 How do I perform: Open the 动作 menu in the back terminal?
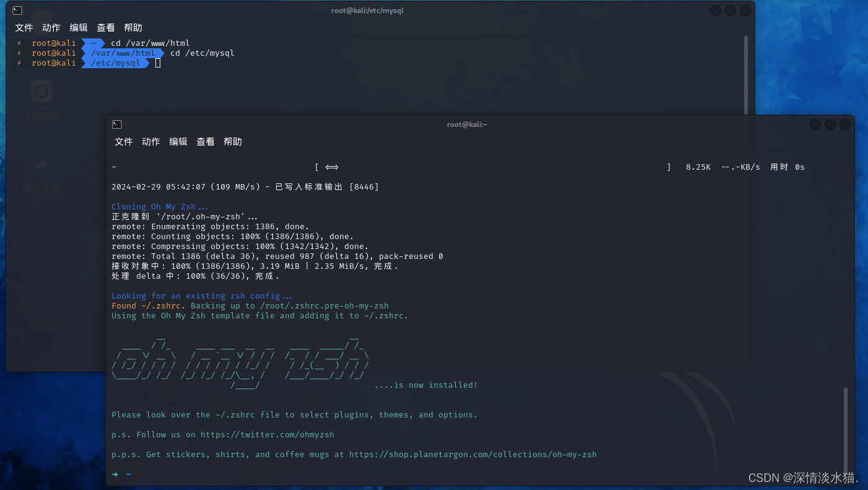point(51,27)
